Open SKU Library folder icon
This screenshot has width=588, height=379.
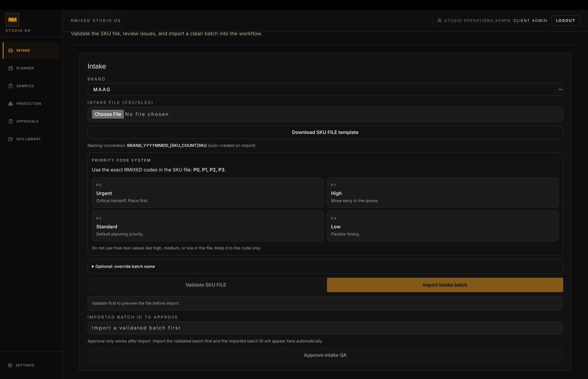[x=10, y=138]
